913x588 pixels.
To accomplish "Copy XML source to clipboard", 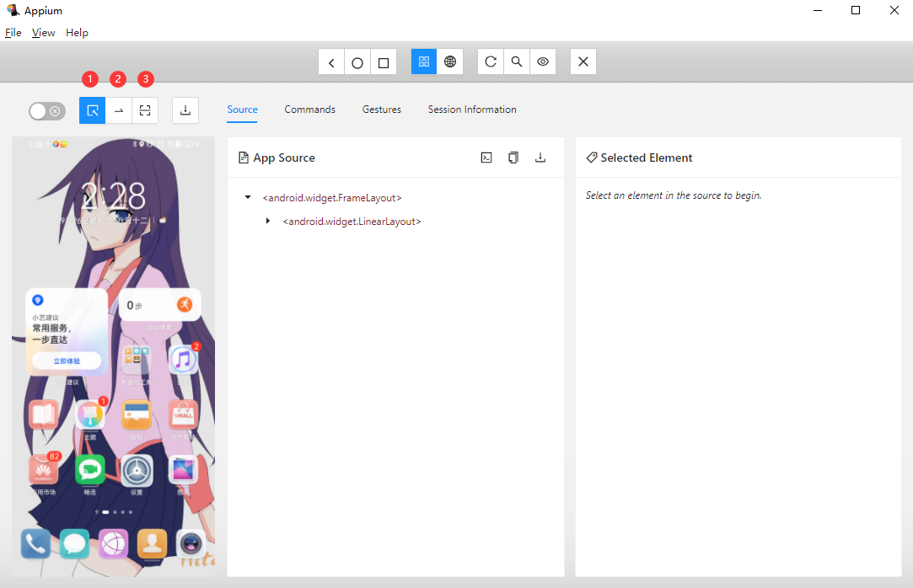I will point(513,158).
